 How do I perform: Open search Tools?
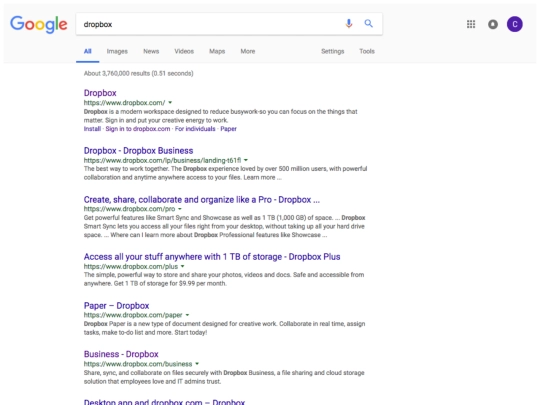(367, 51)
